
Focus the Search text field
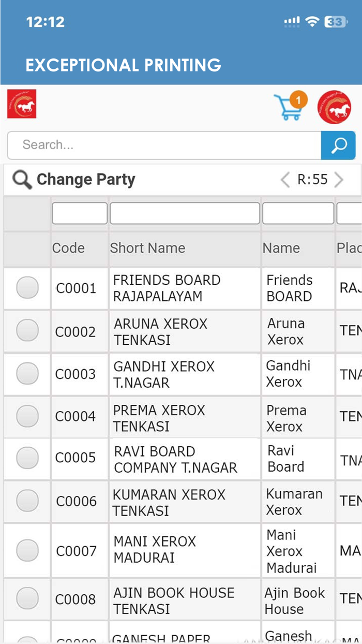pos(164,145)
